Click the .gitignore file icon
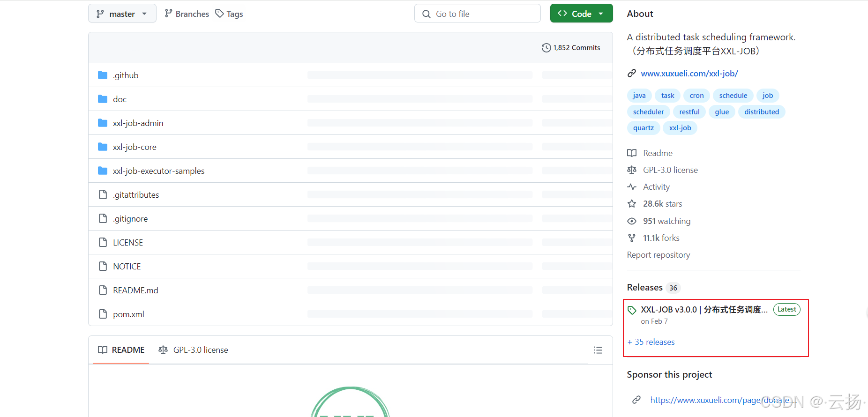 (x=103, y=218)
